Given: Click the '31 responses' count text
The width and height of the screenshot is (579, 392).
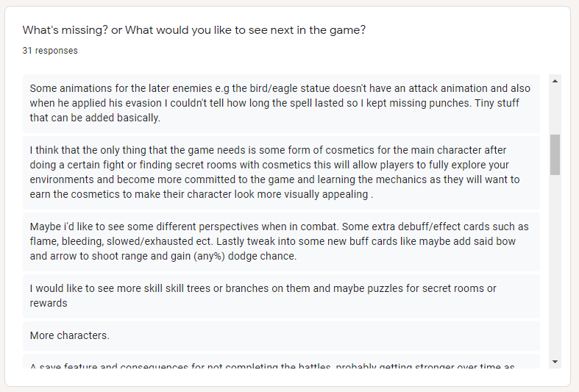Looking at the screenshot, I should coord(50,51).
